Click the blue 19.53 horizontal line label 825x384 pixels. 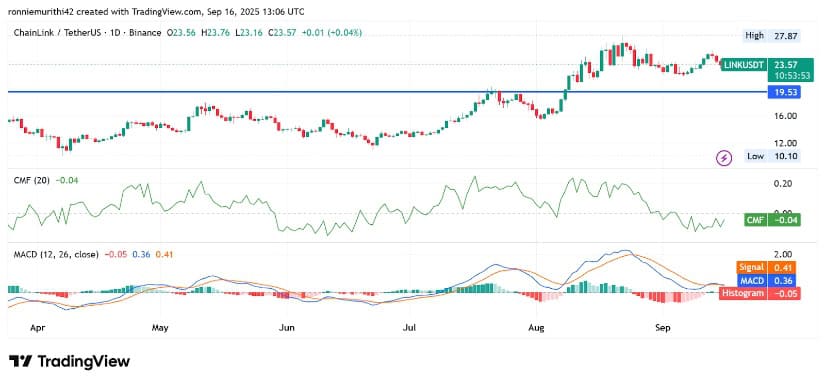click(783, 92)
